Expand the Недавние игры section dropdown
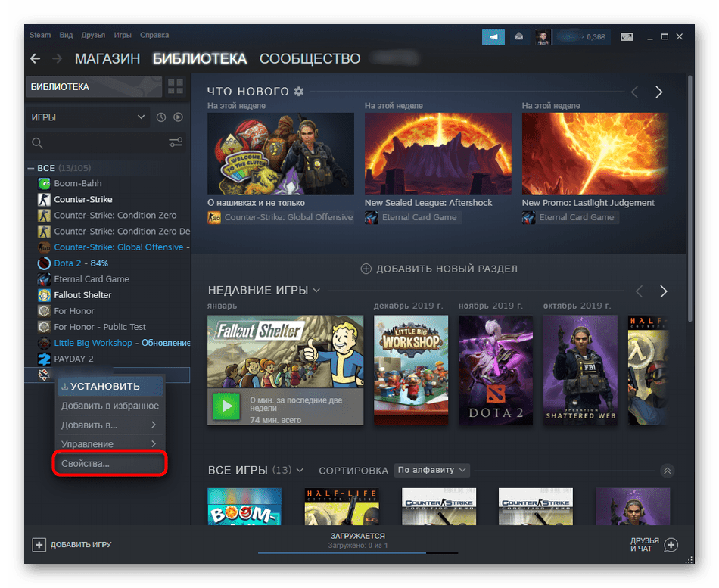 (316, 291)
